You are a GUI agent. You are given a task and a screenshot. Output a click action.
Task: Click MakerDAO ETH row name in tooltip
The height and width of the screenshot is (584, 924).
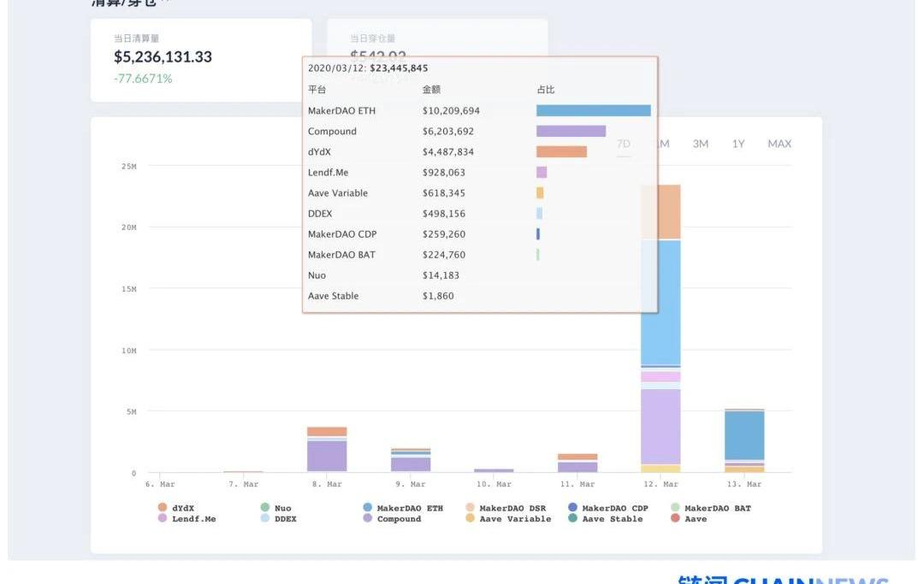coord(341,110)
